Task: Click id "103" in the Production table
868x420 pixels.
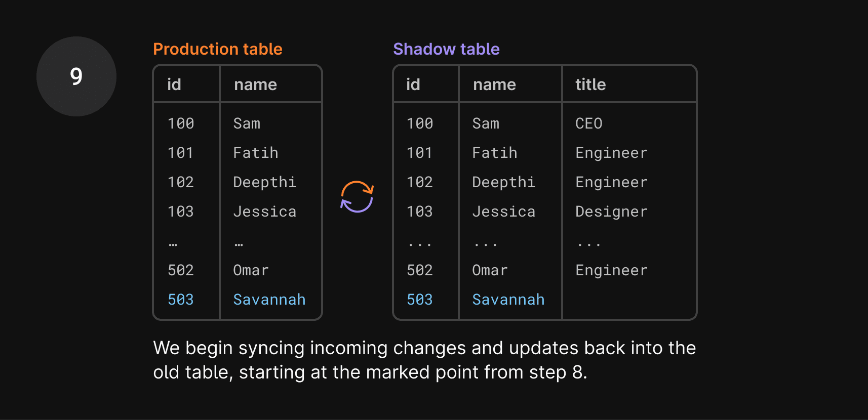Action: click(x=181, y=212)
